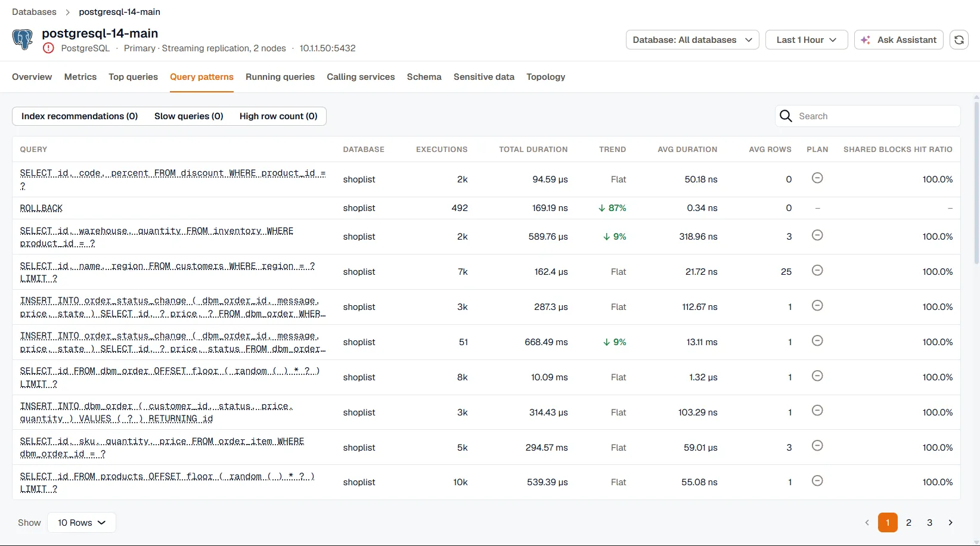Image resolution: width=980 pixels, height=546 pixels.
Task: Select the Query patterns tab
Action: point(201,77)
